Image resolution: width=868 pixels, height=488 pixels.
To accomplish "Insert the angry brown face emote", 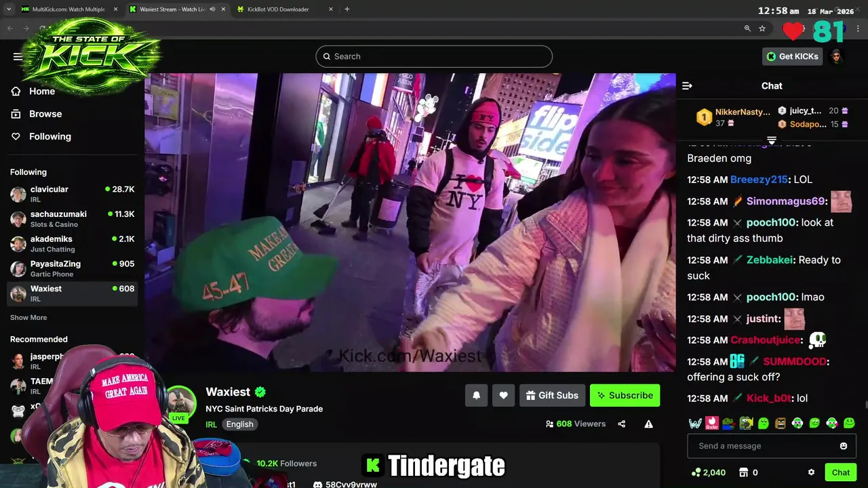I will click(781, 423).
